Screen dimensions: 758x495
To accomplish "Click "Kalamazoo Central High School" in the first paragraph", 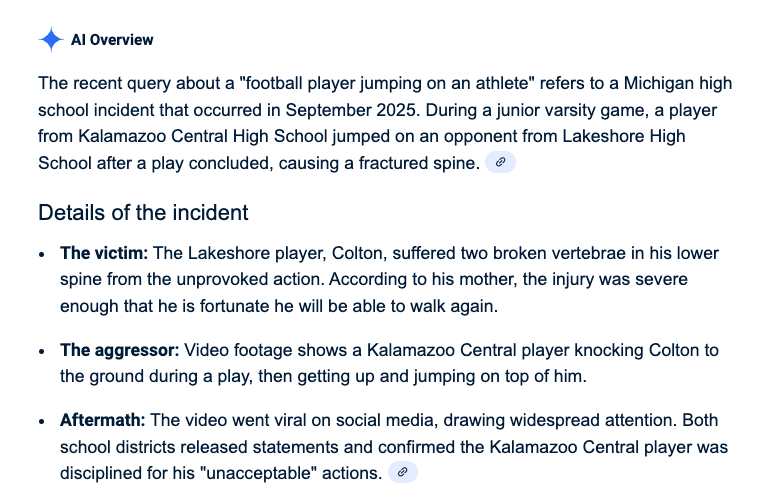I will click(203, 136).
